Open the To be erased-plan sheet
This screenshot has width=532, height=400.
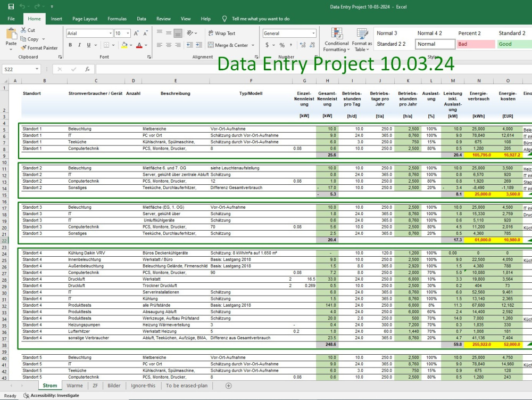coord(187,386)
